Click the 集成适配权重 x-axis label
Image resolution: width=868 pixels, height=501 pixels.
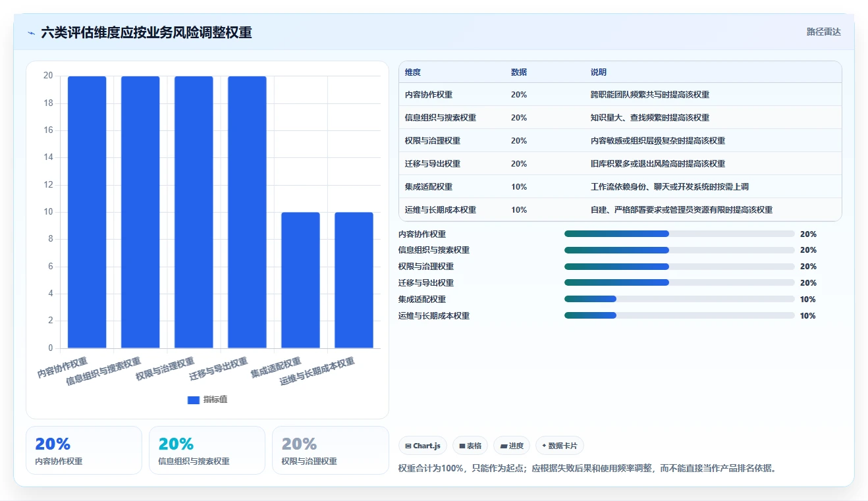(275, 367)
